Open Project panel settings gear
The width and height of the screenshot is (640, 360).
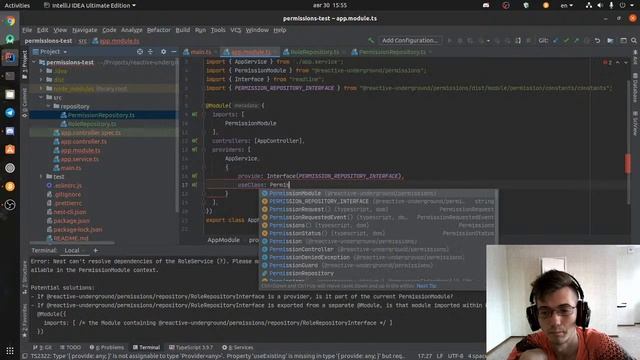[x=163, y=52]
